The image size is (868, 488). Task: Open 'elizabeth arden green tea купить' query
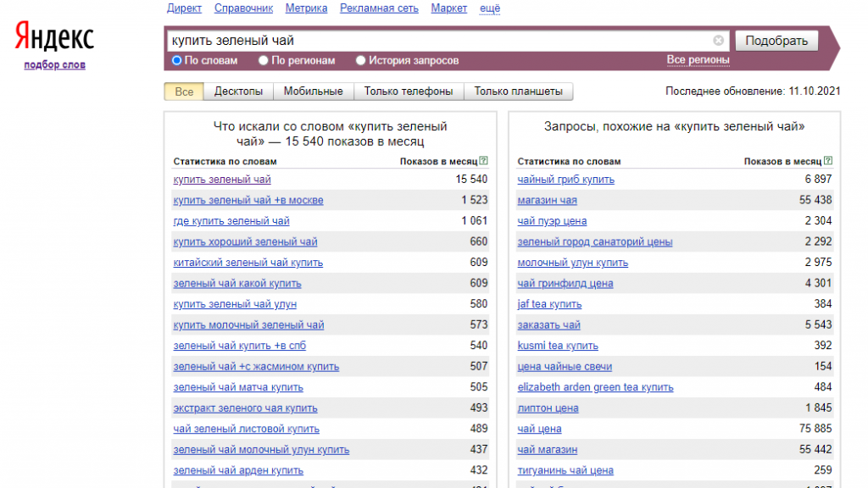(x=595, y=387)
